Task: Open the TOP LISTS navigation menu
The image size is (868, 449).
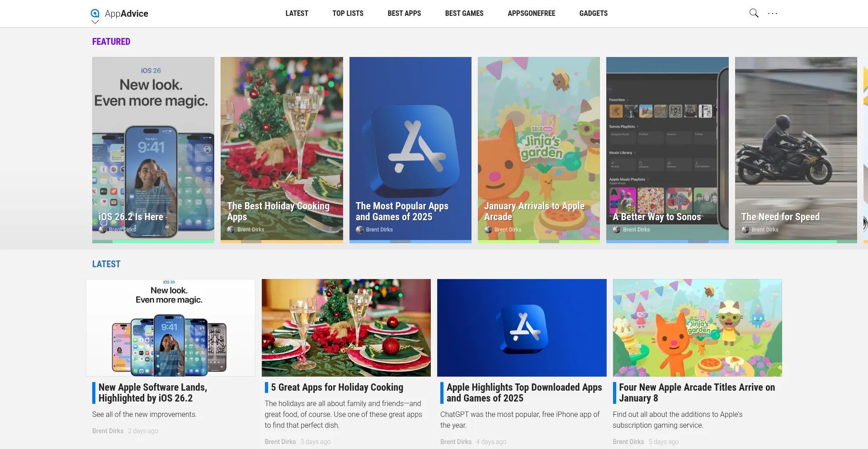Action: pos(348,13)
